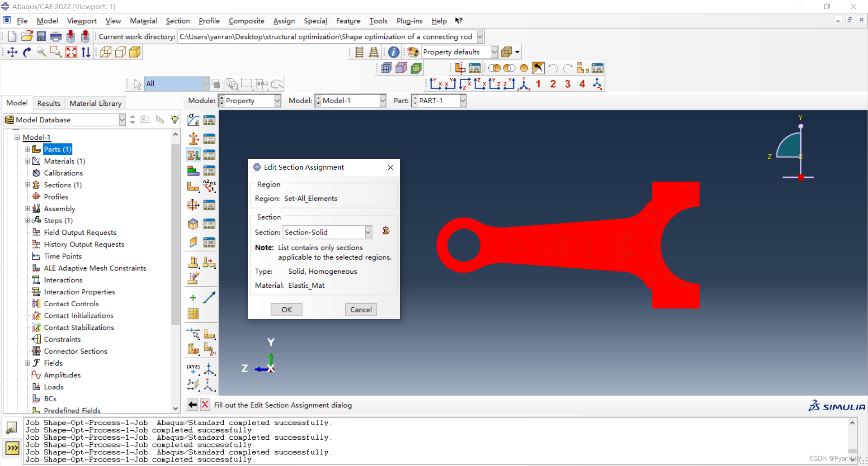Image resolution: width=868 pixels, height=466 pixels.
Task: Select Interactions in the model tree
Action: pos(63,280)
